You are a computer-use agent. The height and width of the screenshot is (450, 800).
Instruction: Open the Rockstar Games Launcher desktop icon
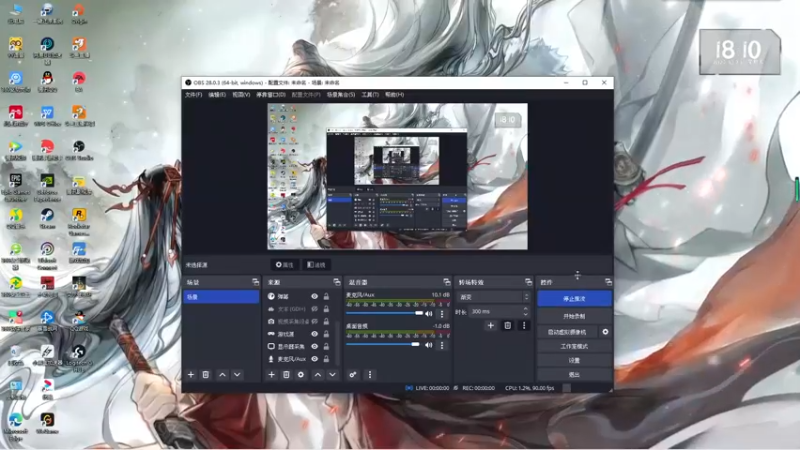[x=79, y=221]
